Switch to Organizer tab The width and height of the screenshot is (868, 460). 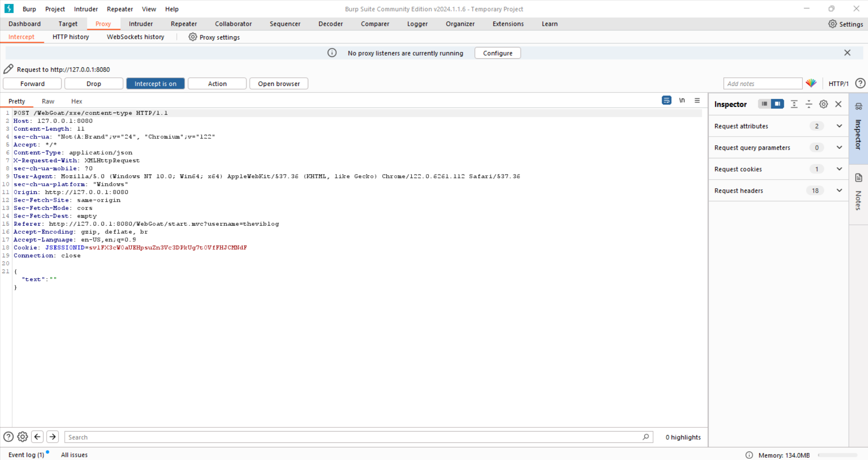pyautogui.click(x=460, y=24)
